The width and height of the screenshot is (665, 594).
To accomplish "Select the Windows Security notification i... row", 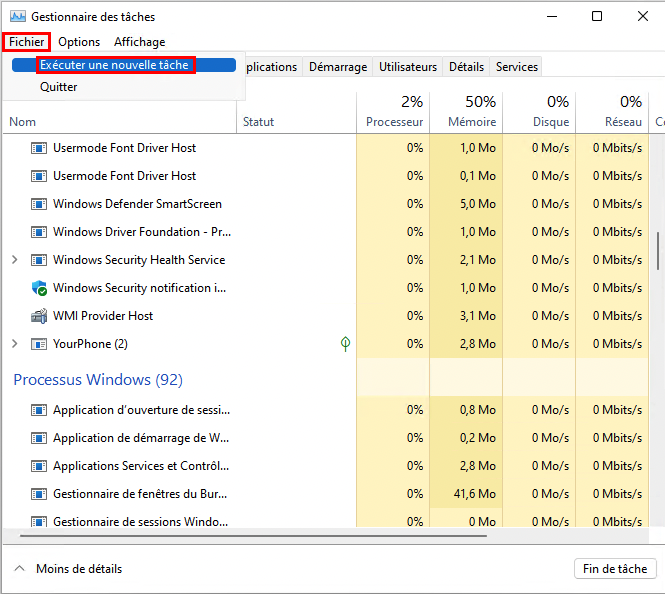I will point(326,288).
